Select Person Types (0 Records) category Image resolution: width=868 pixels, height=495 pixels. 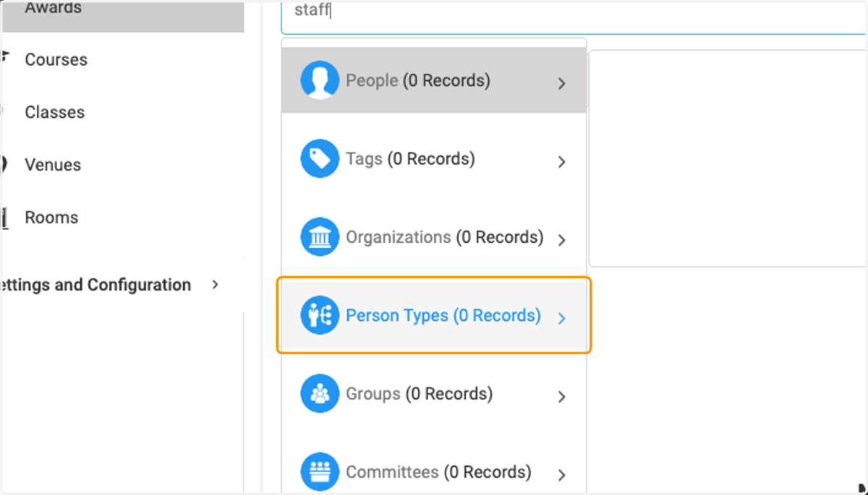434,315
